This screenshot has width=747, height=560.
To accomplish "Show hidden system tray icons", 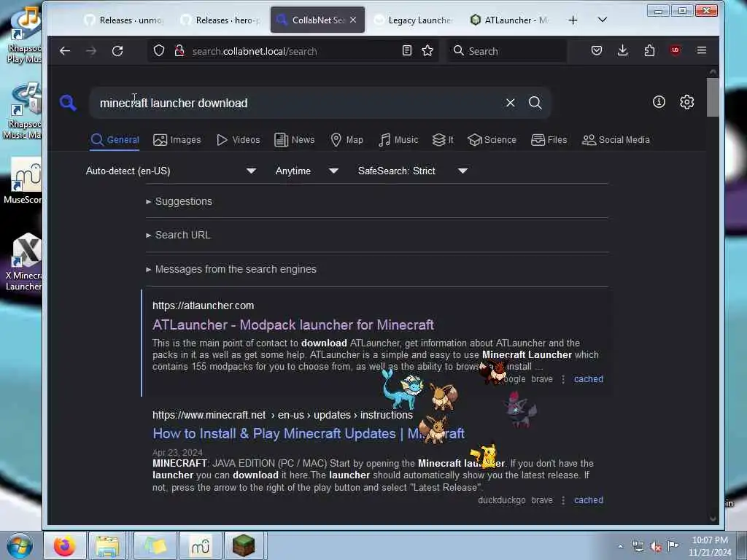I will click(620, 546).
